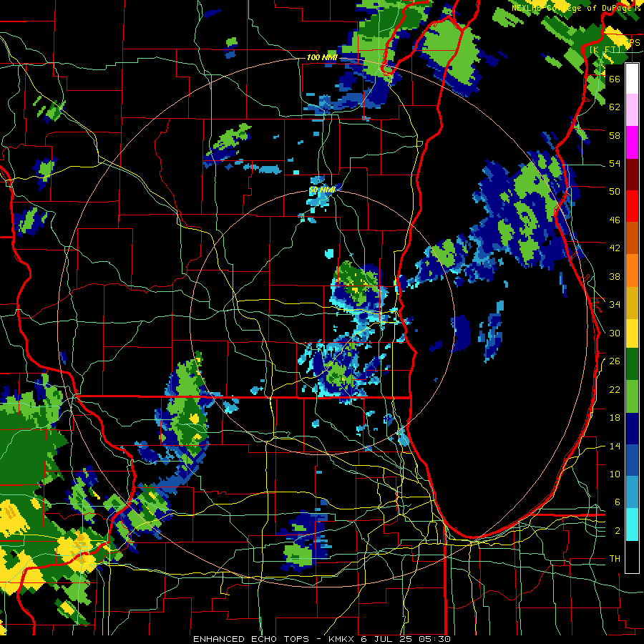Click legend value 18

pyautogui.click(x=615, y=418)
